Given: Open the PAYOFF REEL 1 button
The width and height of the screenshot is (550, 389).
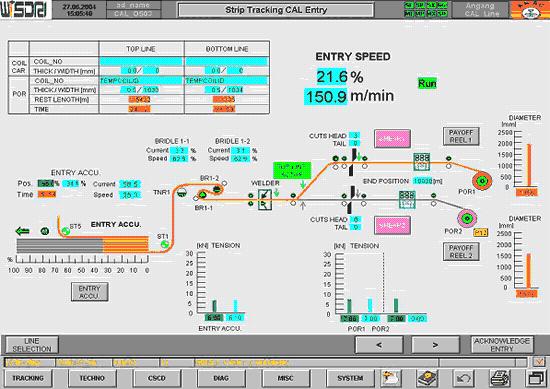Looking at the screenshot, I should [461, 136].
